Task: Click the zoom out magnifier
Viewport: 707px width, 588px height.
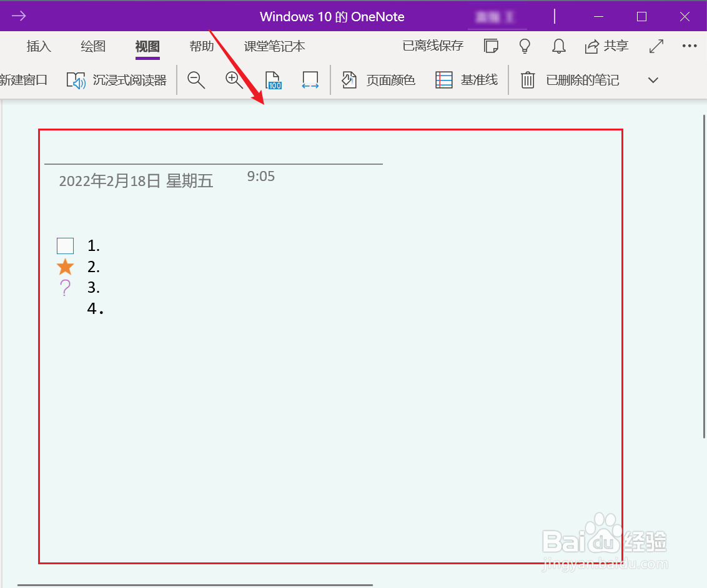Action: [x=196, y=80]
